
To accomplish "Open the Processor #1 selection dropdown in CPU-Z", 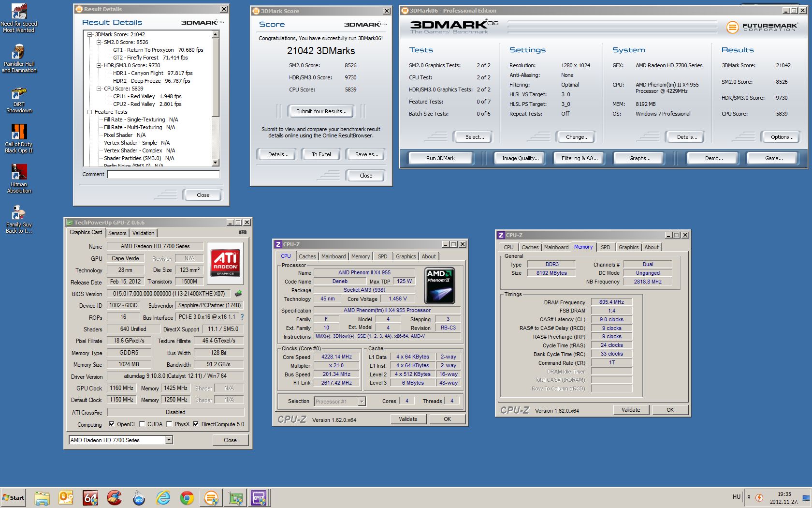I will [x=362, y=401].
